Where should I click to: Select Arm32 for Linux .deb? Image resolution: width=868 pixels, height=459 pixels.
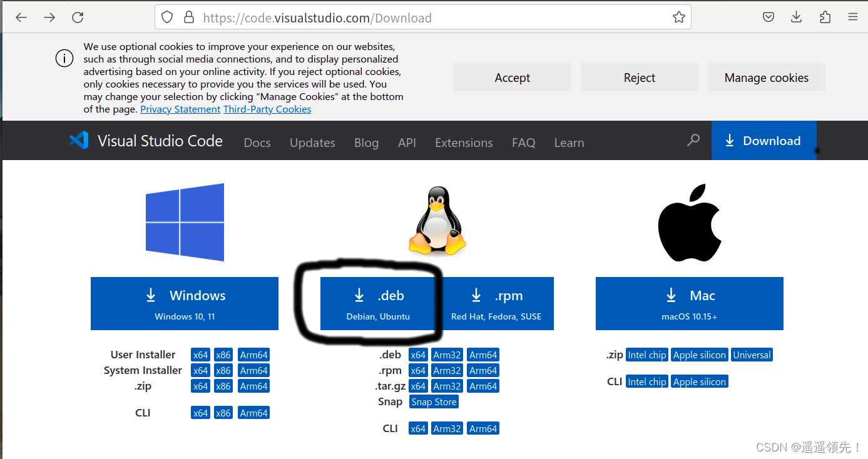447,355
